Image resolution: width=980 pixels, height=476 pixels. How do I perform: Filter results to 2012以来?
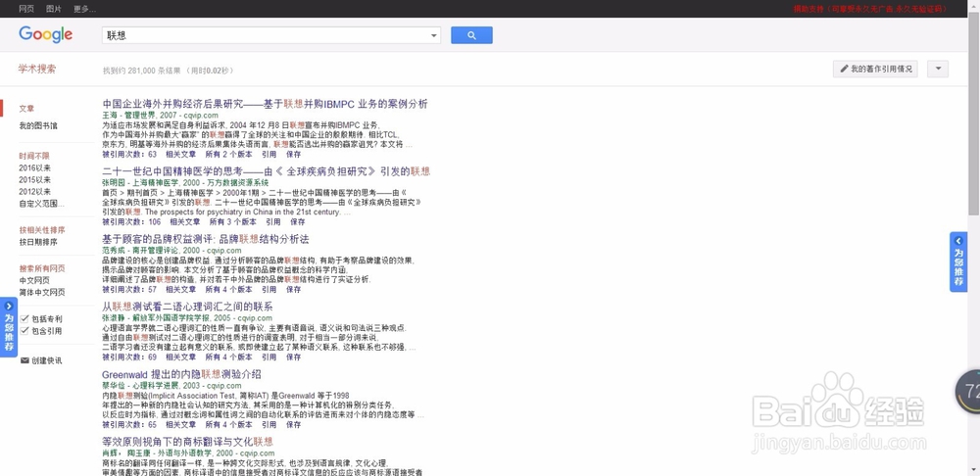[x=35, y=192]
